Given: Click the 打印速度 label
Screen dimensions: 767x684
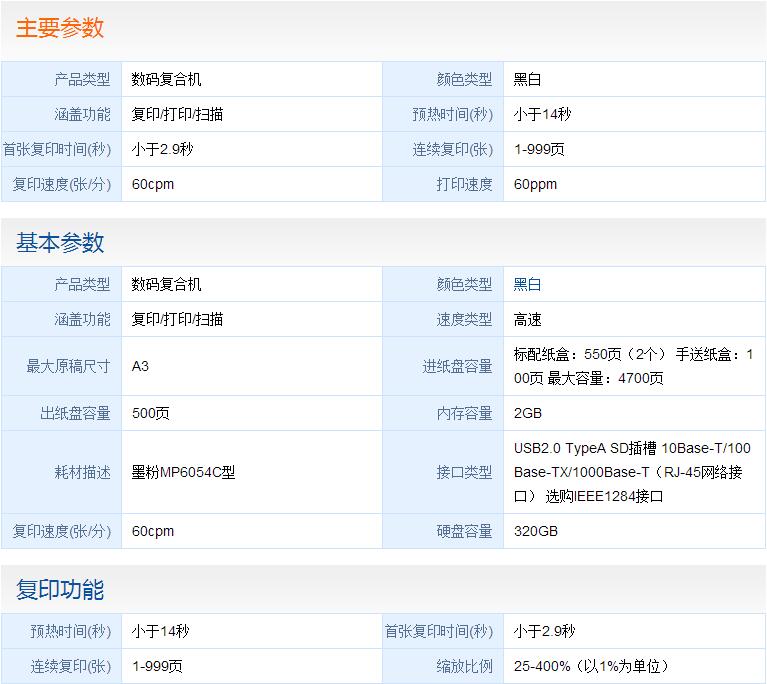Looking at the screenshot, I should pos(464,184).
